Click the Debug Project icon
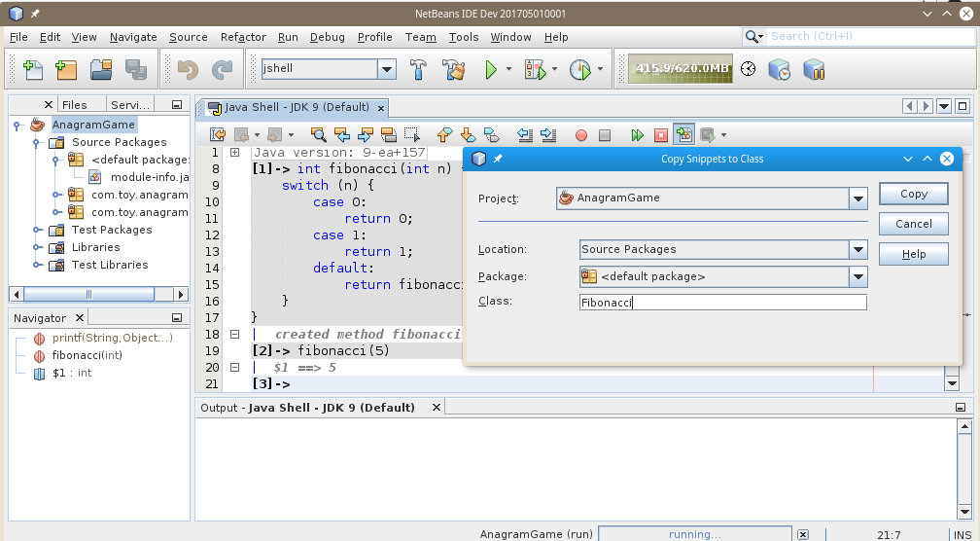 pos(535,69)
